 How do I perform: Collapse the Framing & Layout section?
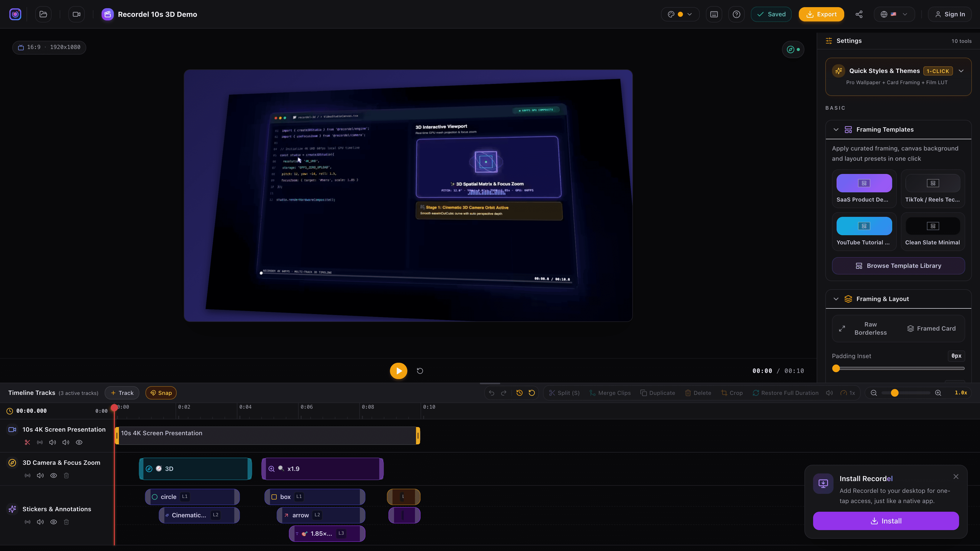tap(836, 299)
